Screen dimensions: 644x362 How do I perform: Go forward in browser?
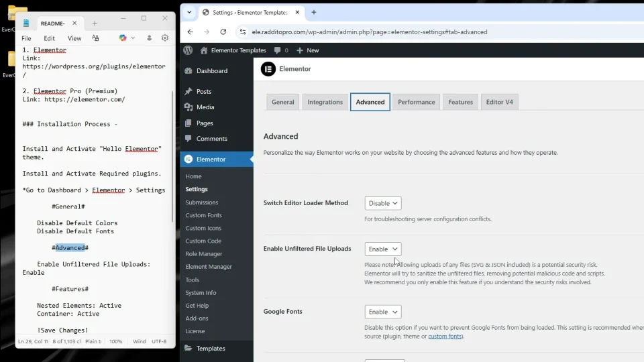(207, 32)
